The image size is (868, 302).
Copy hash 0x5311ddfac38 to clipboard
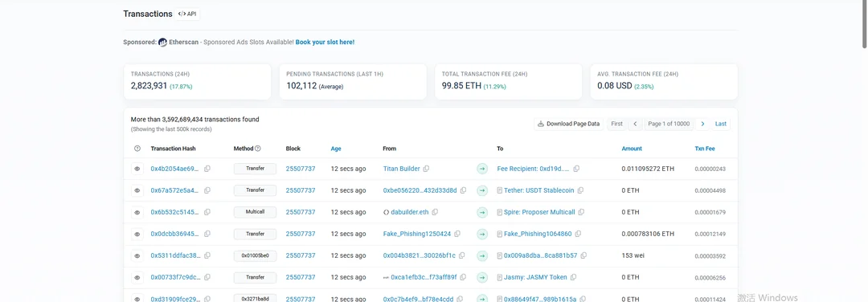tap(207, 256)
